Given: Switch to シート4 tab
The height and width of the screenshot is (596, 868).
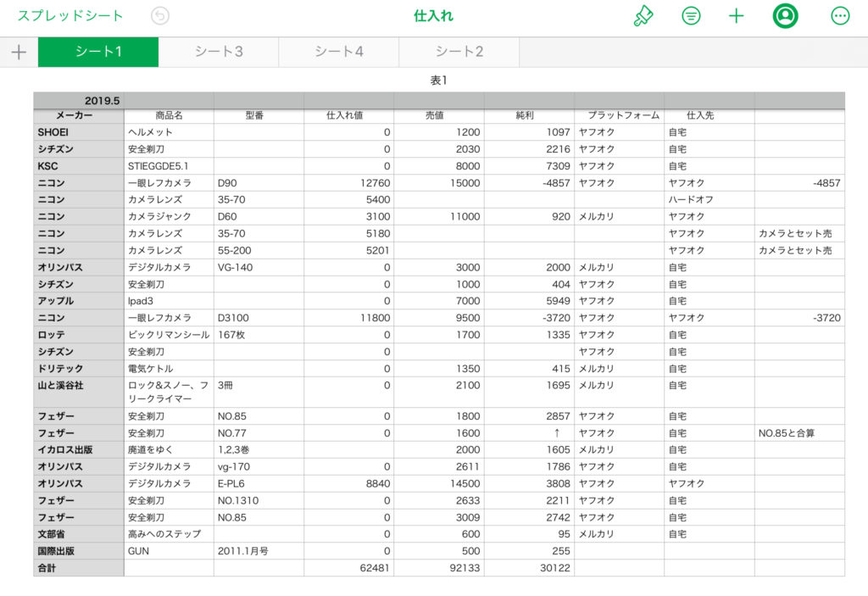Looking at the screenshot, I should [x=339, y=52].
